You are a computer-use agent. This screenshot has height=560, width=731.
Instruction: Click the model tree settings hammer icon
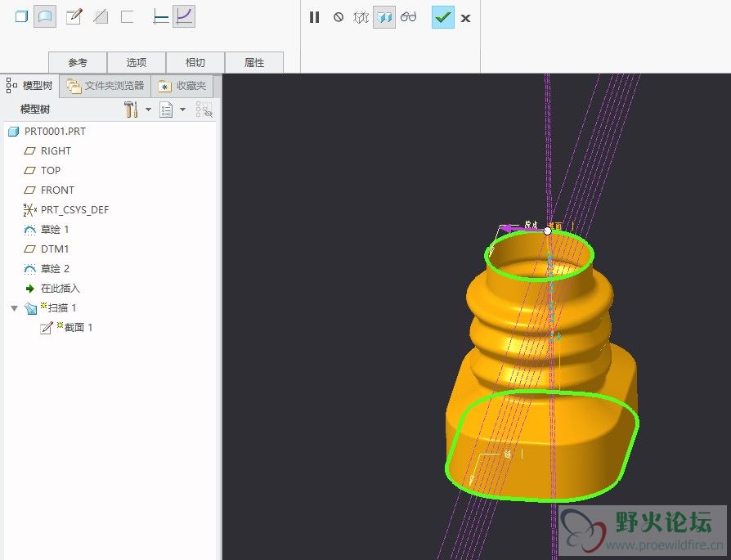point(131,110)
